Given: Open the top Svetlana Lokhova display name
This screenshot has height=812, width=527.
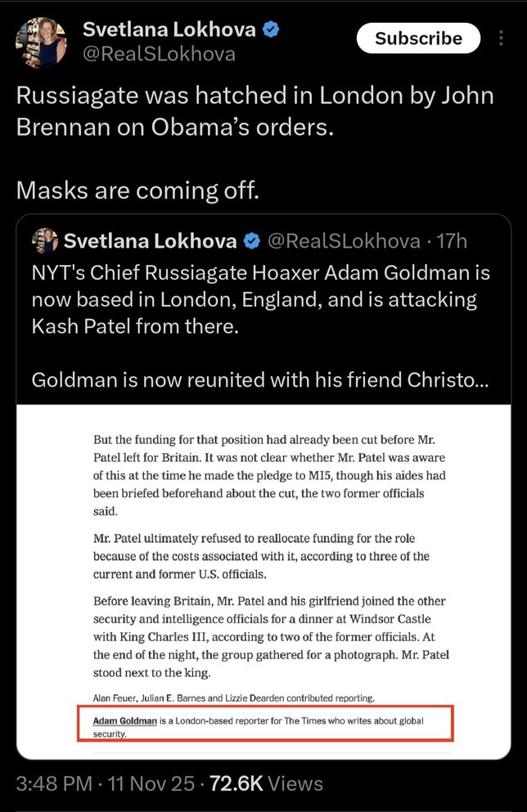Looking at the screenshot, I should pos(169,30).
